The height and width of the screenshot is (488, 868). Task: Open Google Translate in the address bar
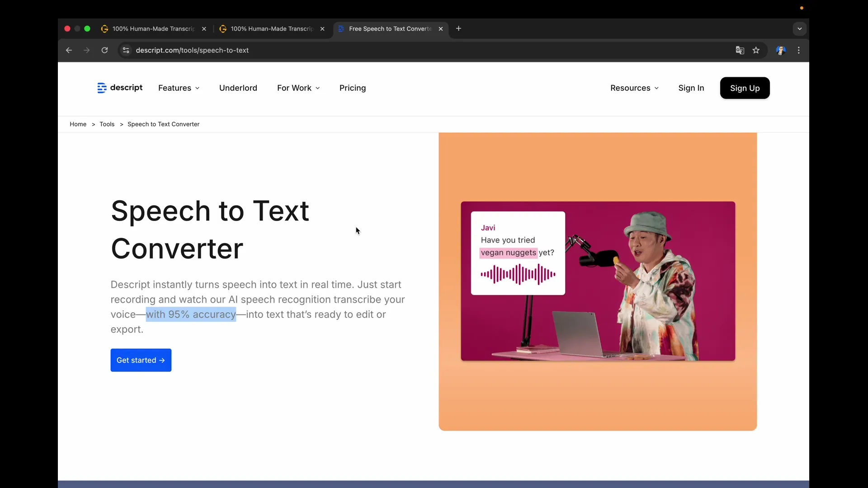740,50
